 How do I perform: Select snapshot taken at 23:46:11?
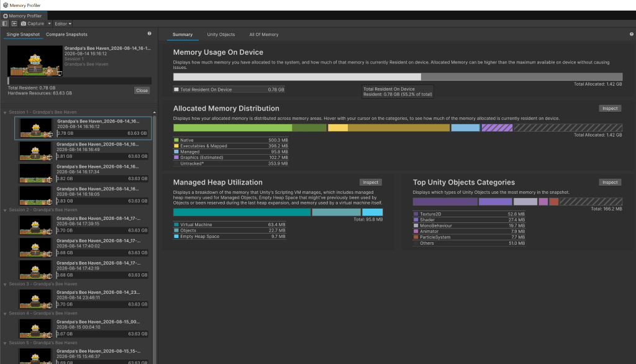83,299
